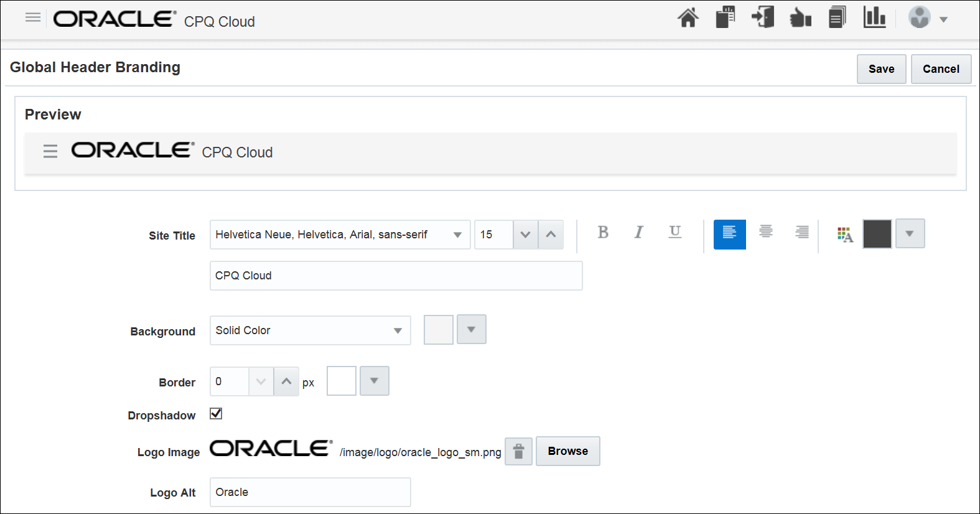980x514 pixels.
Task: Delete logo image with trash icon
Action: 518,452
